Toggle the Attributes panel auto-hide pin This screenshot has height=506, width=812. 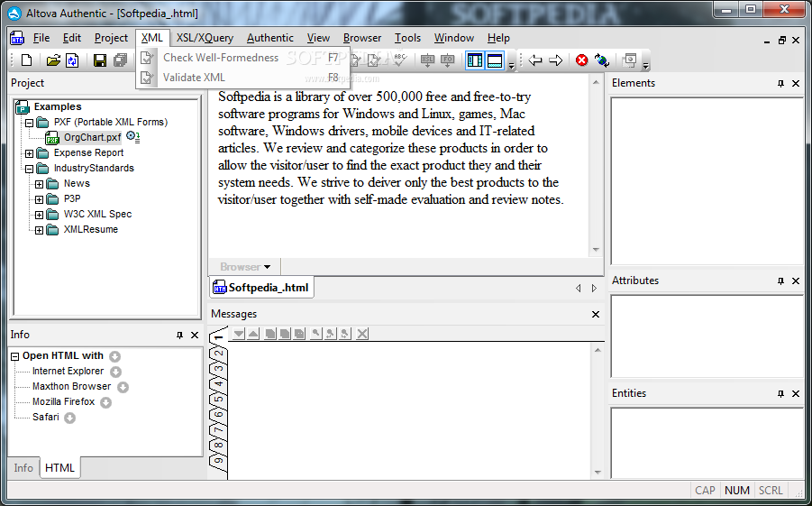[781, 281]
